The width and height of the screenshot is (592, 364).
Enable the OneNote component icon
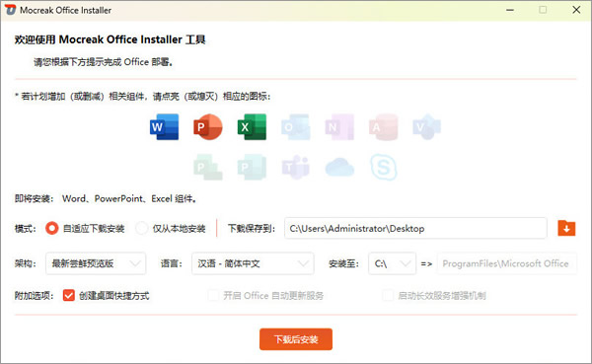(x=339, y=127)
